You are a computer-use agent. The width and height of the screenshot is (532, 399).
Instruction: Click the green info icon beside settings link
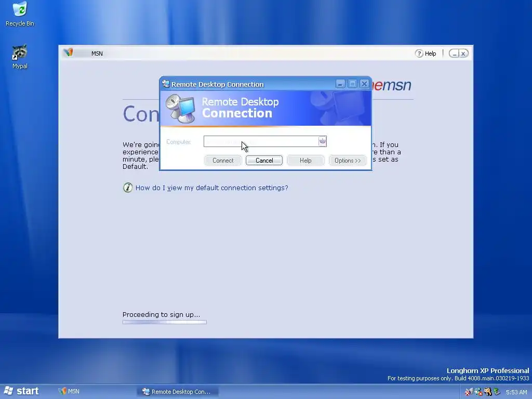(128, 187)
